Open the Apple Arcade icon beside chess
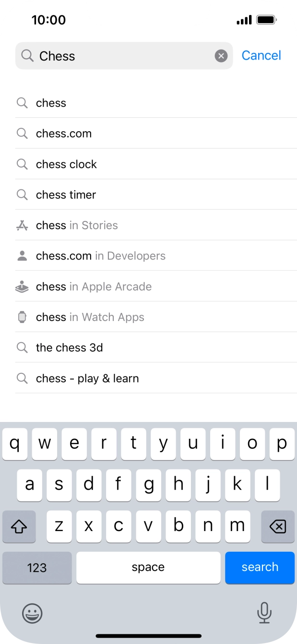This screenshot has width=297, height=644. (22, 286)
